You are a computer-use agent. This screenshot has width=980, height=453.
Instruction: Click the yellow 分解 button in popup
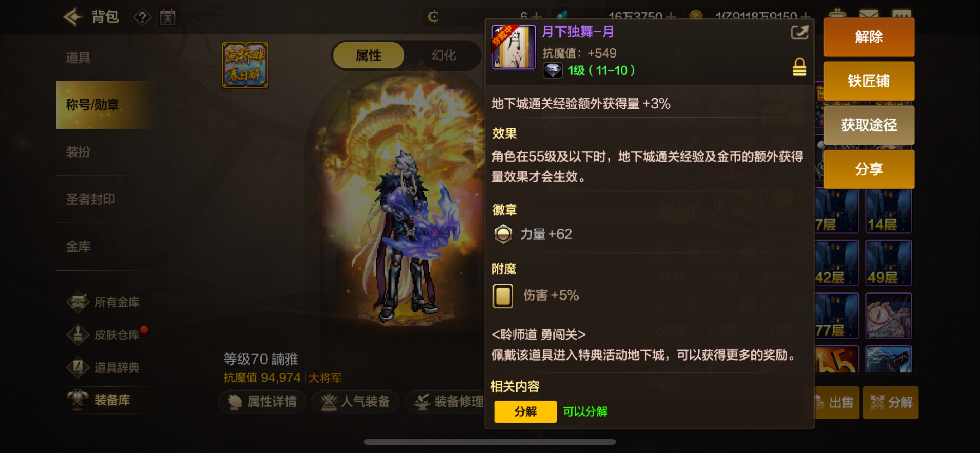(525, 411)
